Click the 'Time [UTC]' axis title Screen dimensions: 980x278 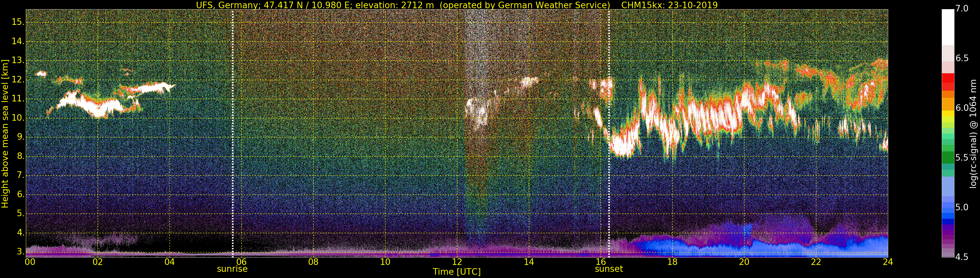pyautogui.click(x=457, y=272)
